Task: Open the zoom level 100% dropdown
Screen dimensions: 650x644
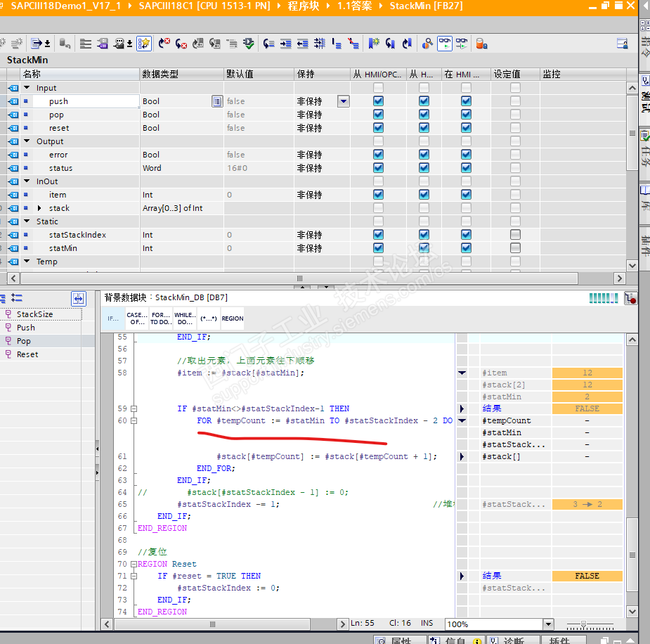Action: tap(548, 624)
